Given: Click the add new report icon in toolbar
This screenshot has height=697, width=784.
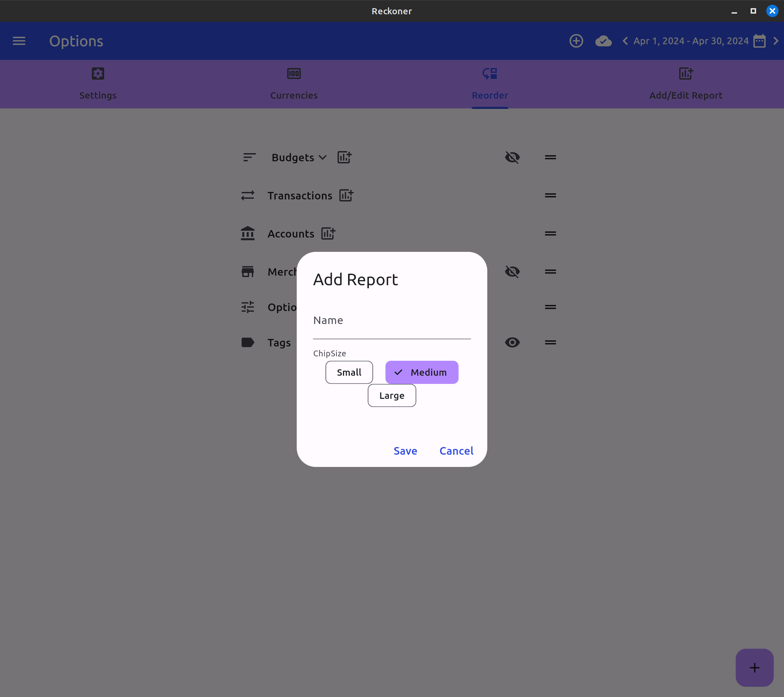Looking at the screenshot, I should coord(576,41).
